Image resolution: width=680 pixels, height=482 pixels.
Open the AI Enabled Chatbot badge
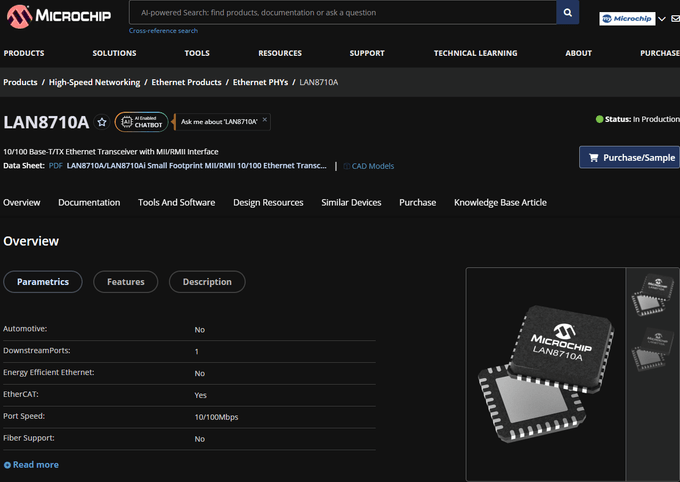pyautogui.click(x=141, y=122)
